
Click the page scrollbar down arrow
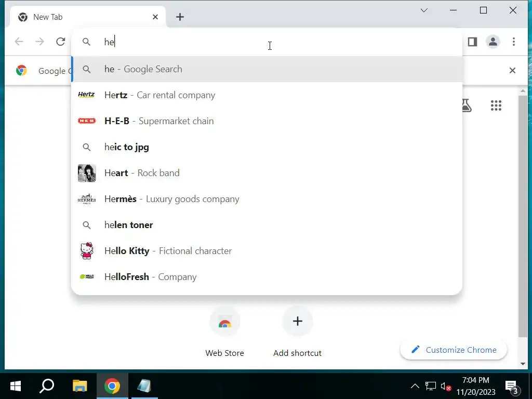tap(523, 364)
